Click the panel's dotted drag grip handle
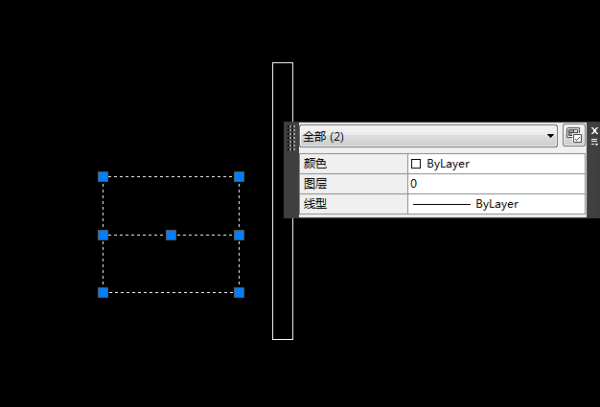This screenshot has width=600, height=407. coord(291,137)
